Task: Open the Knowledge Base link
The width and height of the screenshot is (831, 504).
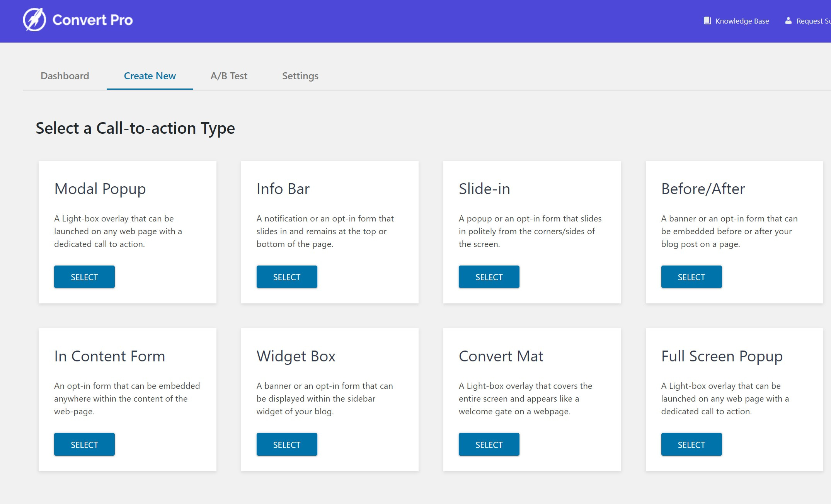Action: 742,20
